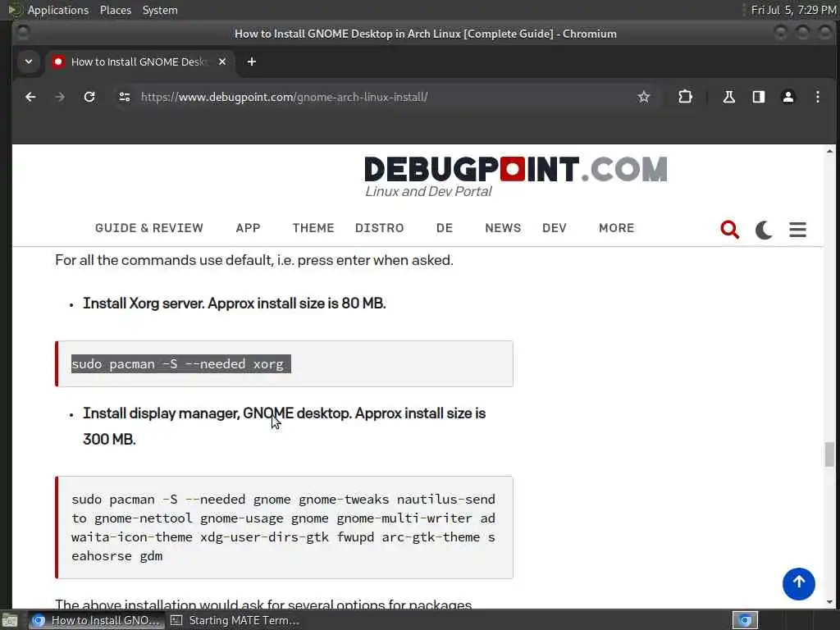Click the highlighted 'sudo pacman -S --needed xorg' command

180,363
